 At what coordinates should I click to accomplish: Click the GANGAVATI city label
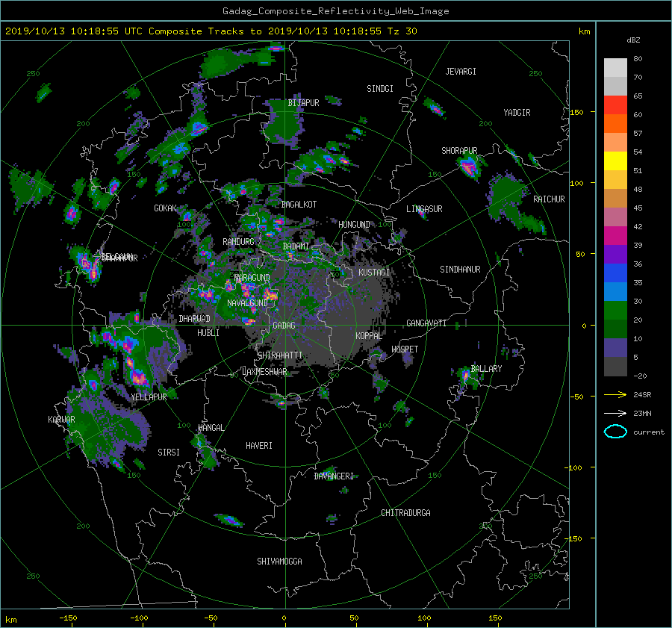point(426,323)
